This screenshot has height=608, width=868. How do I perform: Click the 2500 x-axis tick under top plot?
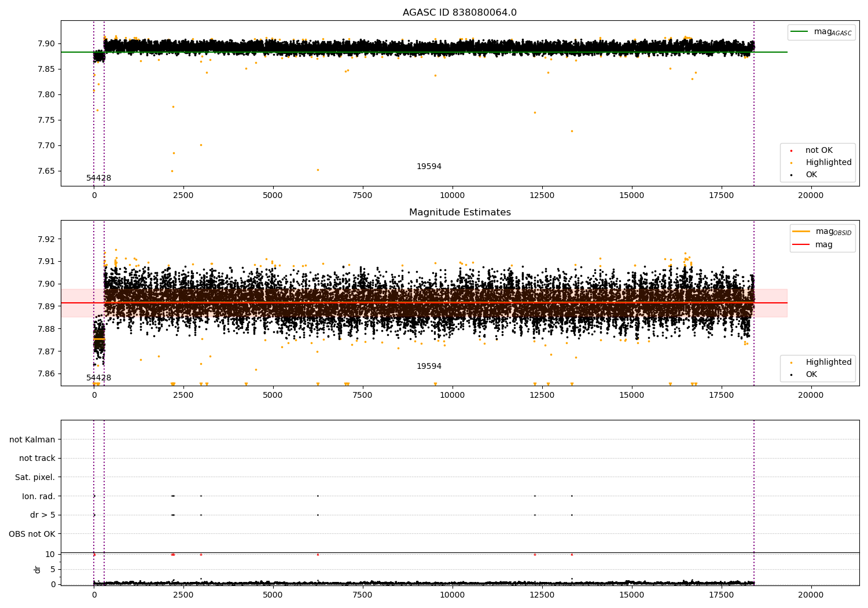click(x=183, y=196)
